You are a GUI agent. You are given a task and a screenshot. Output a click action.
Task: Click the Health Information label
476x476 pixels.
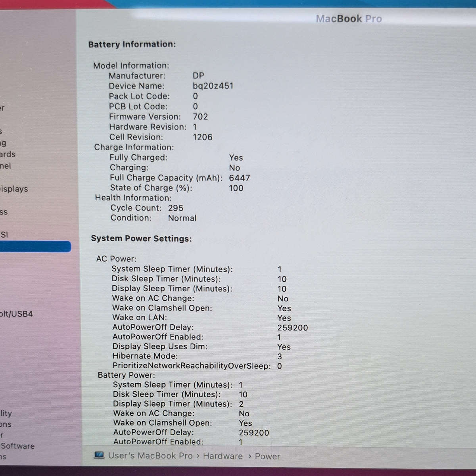tap(133, 198)
